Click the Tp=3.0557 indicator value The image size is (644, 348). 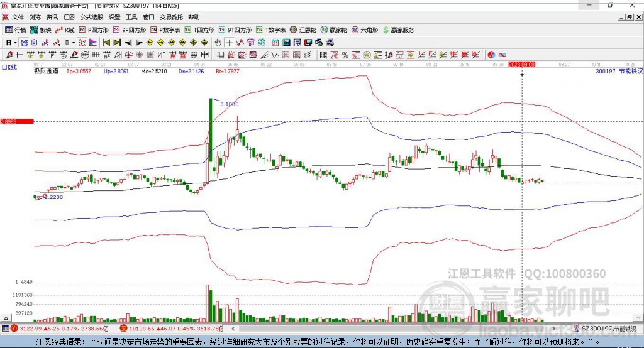pos(79,71)
